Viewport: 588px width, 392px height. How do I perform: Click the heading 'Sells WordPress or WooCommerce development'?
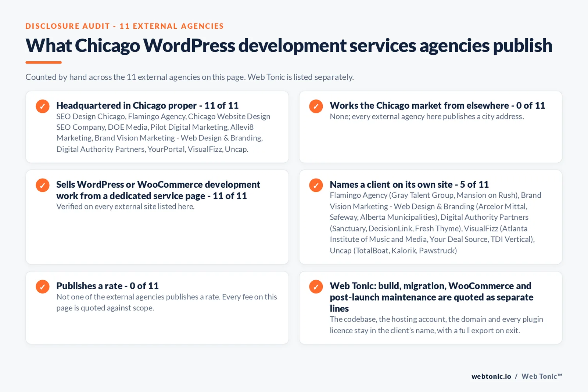click(158, 190)
